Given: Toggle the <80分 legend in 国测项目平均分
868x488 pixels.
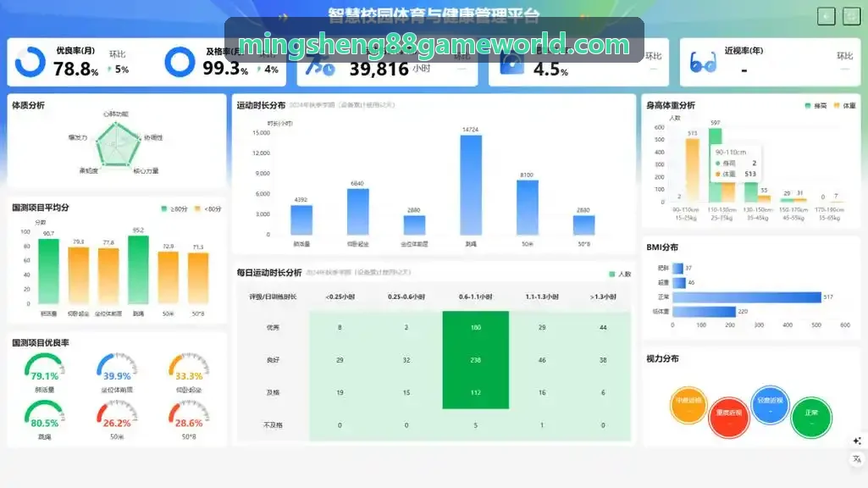Looking at the screenshot, I should point(207,208).
